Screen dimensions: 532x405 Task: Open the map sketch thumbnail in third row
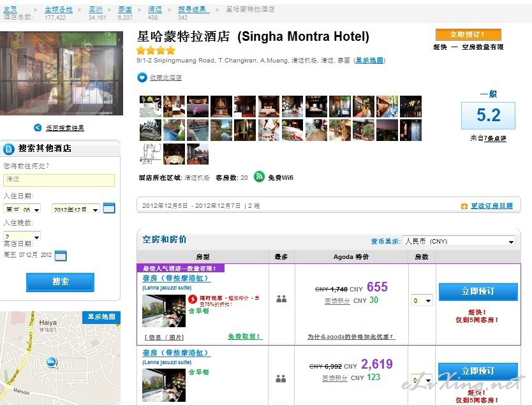click(151, 154)
